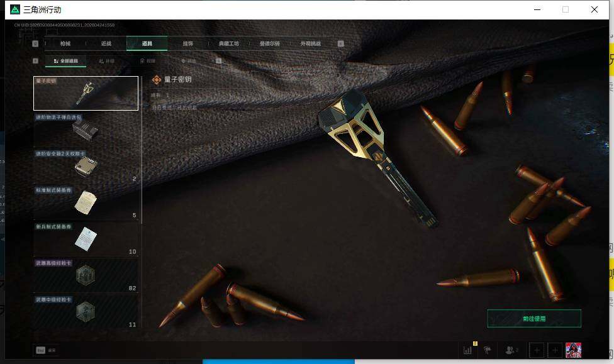The height and width of the screenshot is (364, 614).
Task: Click the first empty squad slot plus
Action: pyautogui.click(x=537, y=350)
